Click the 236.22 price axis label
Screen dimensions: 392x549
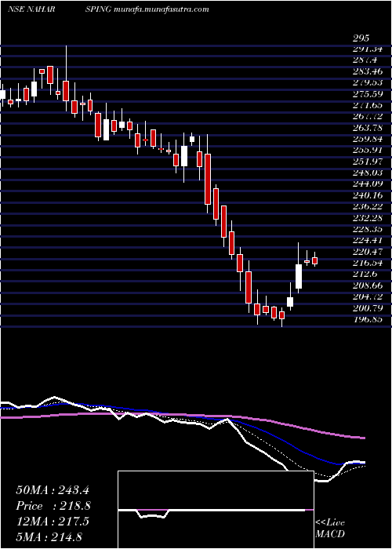pos(368,206)
